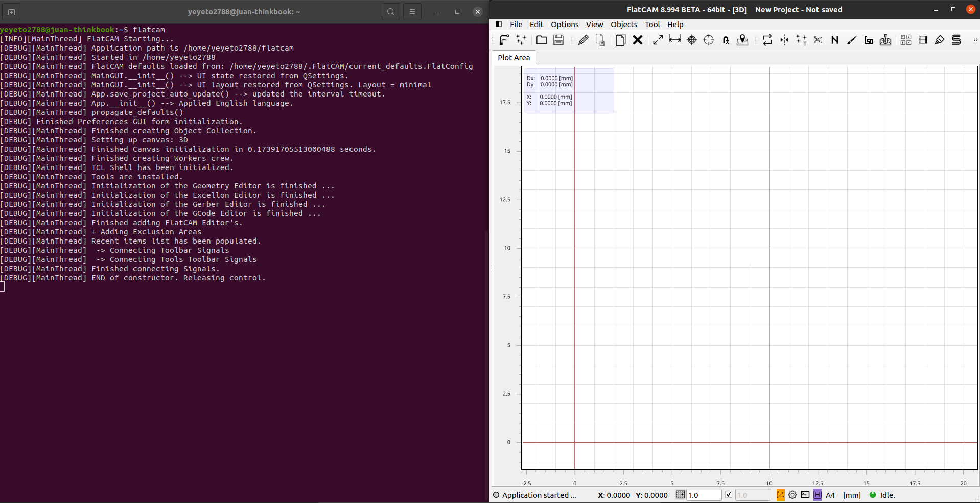
Task: Select the Cutout scissors tool
Action: 818,40
